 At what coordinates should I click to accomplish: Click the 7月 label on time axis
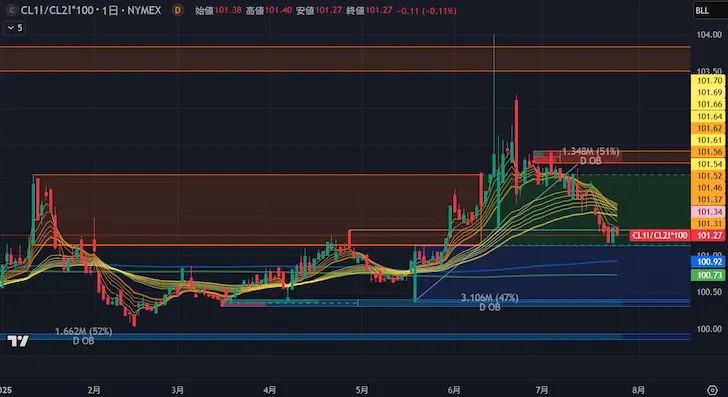point(542,390)
